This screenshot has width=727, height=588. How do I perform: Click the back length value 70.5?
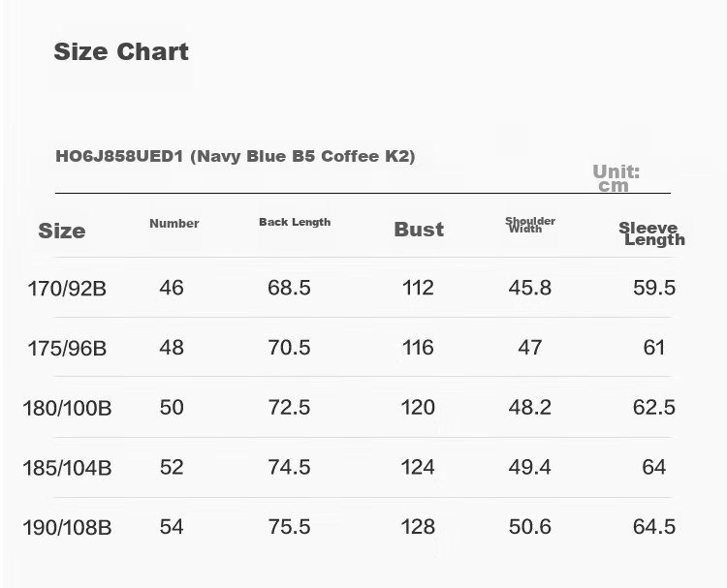coord(289,348)
